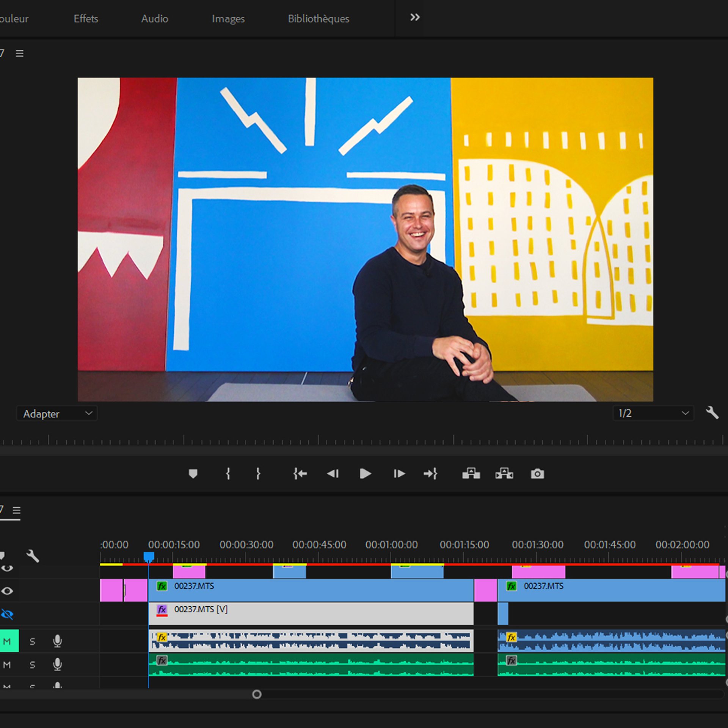Step forward one frame
The width and height of the screenshot is (728, 728).
[x=399, y=474]
